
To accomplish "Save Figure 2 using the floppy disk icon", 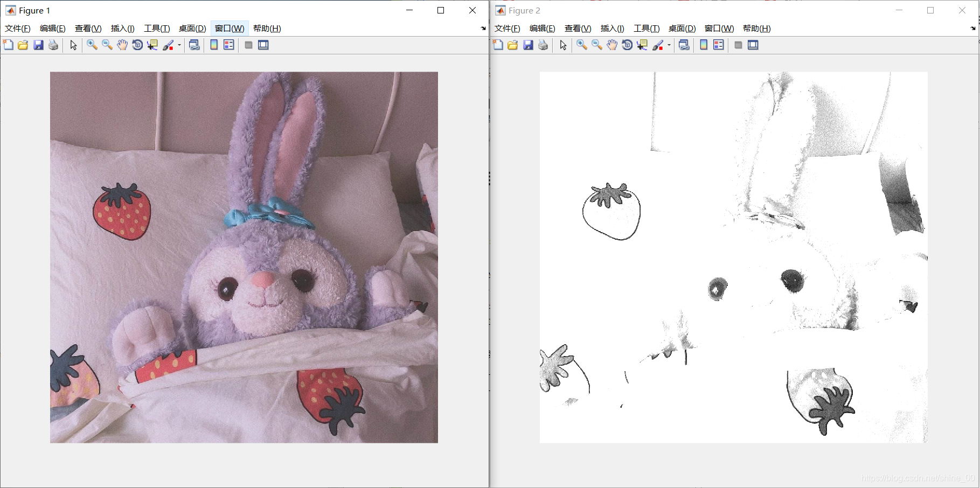I will (528, 45).
